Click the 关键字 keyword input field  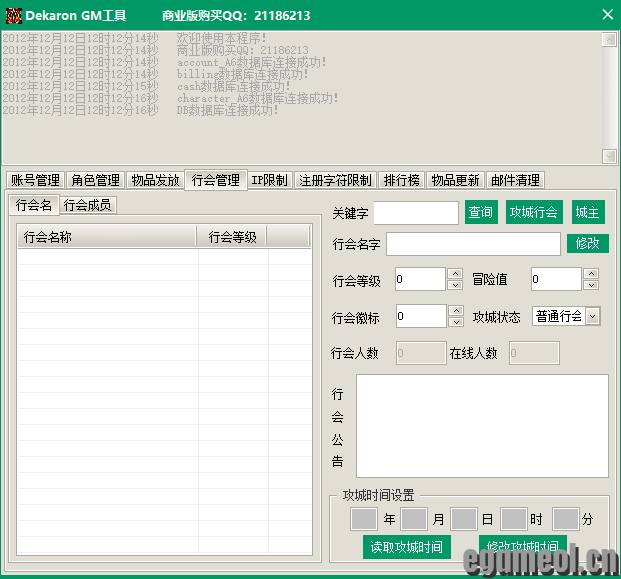pos(416,213)
